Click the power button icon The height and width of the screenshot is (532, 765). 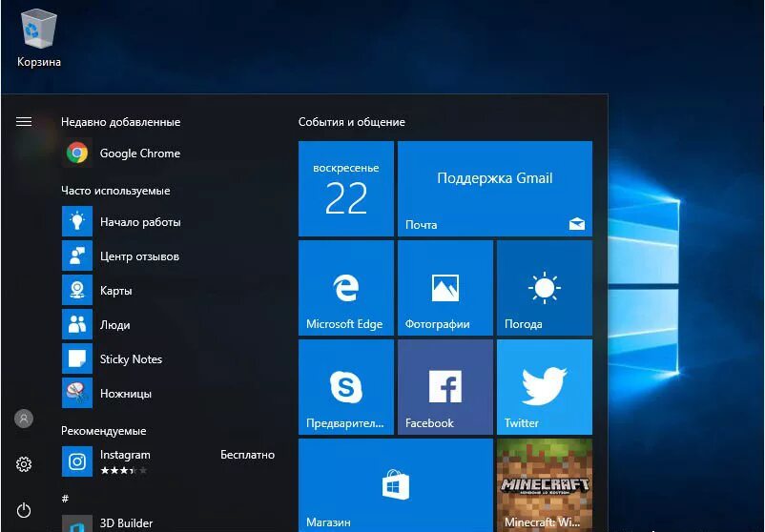[x=24, y=510]
